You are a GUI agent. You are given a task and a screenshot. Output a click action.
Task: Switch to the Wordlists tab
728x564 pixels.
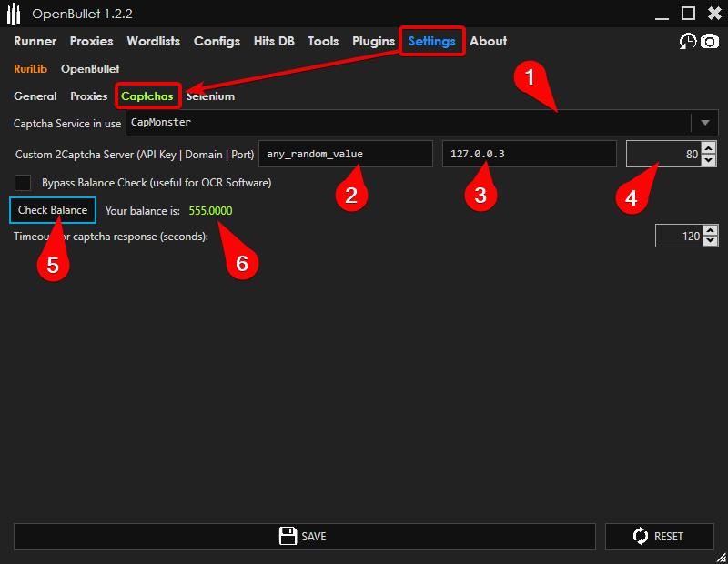click(153, 41)
